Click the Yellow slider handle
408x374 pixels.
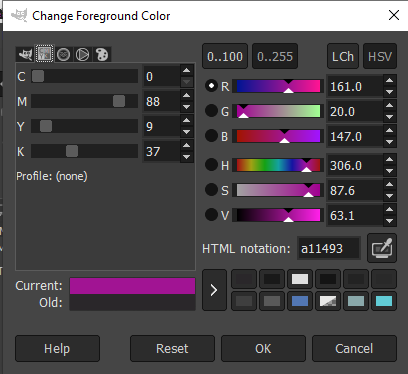click(x=46, y=126)
